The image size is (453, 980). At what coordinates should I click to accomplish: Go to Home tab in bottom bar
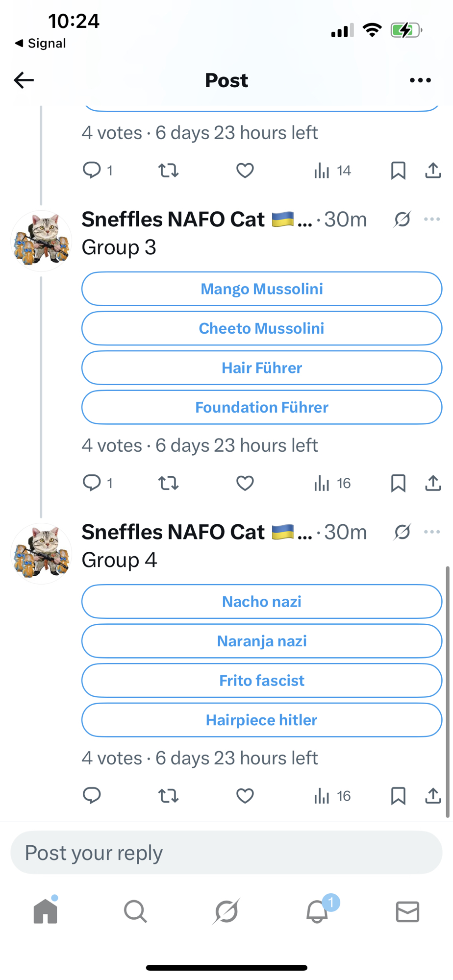coord(46,912)
